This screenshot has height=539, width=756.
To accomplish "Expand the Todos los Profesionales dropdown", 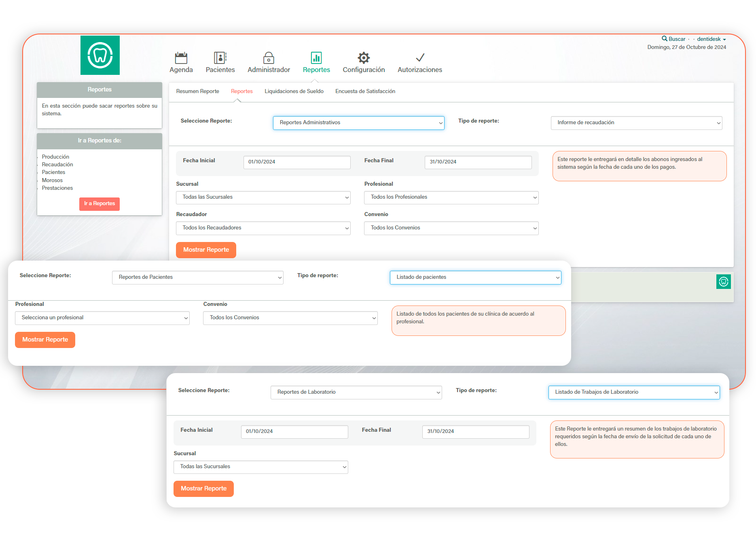I will point(451,197).
